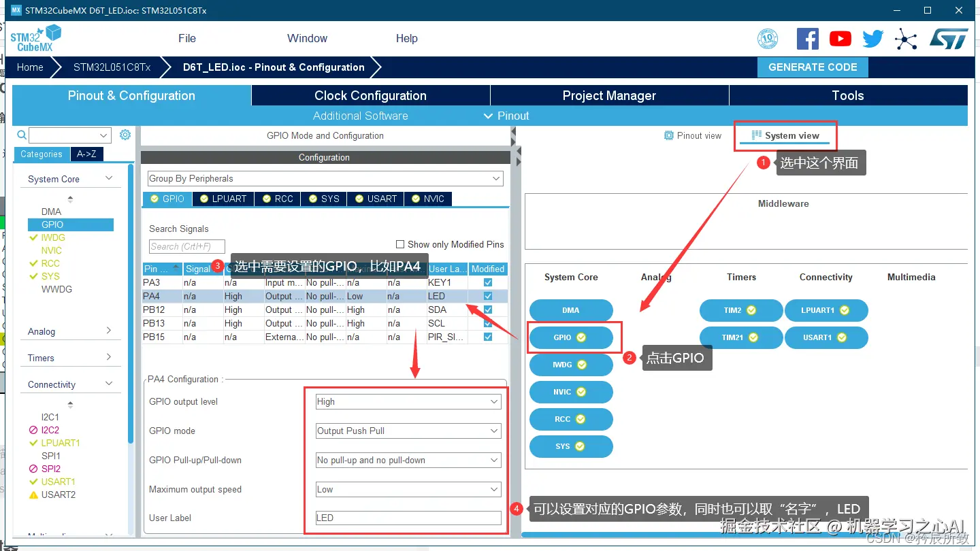Open the DMA button in System view

pyautogui.click(x=571, y=310)
